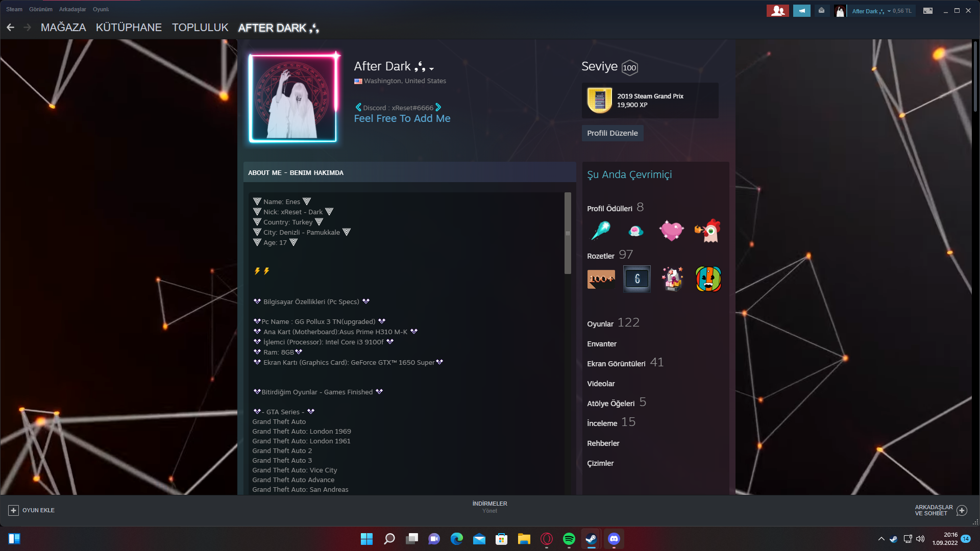
Task: Open the Çizimler artwork link
Action: click(x=600, y=463)
